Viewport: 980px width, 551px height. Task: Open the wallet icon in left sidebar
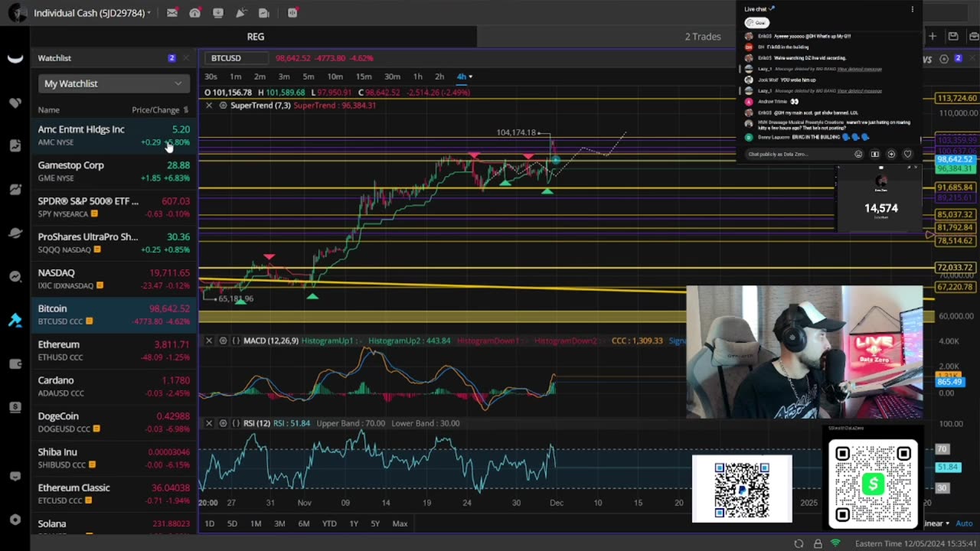[15, 364]
